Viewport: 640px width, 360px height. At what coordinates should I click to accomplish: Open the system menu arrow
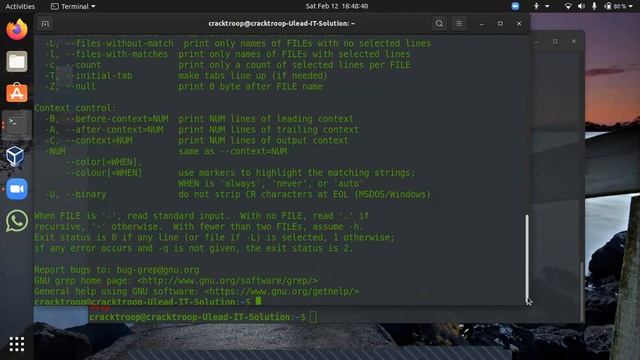pos(631,7)
